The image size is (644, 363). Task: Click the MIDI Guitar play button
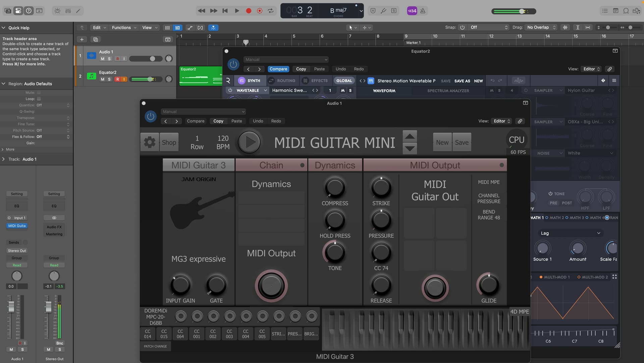click(x=249, y=142)
